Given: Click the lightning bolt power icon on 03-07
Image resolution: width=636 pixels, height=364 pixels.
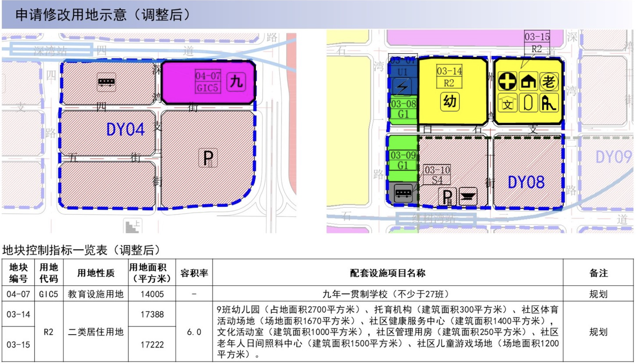Looking at the screenshot, I should pyautogui.click(x=402, y=87).
